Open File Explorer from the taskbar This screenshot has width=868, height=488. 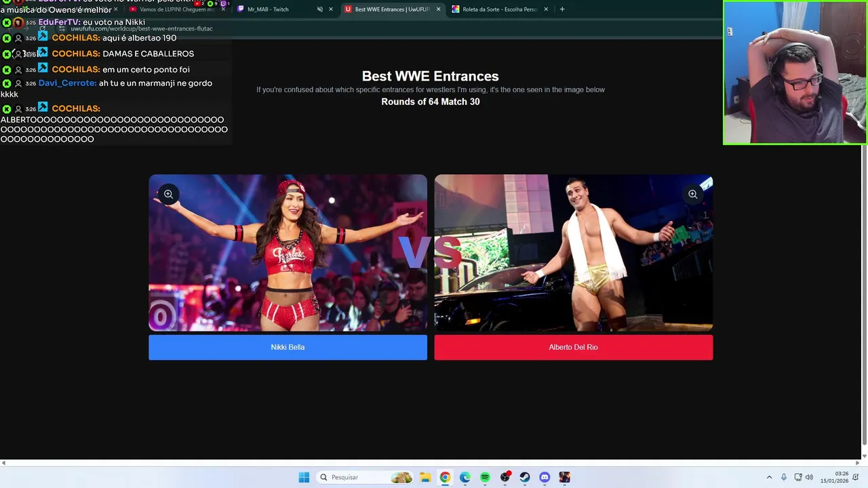(x=425, y=477)
